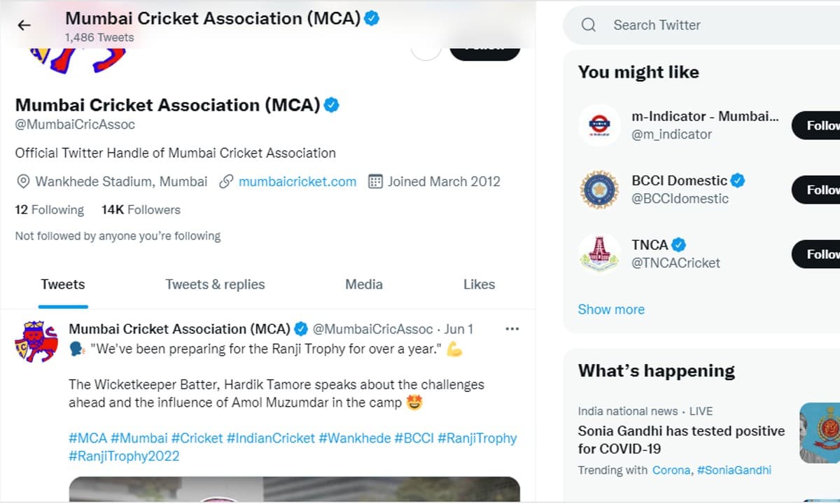The width and height of the screenshot is (840, 504).
Task: Expand suggestions with Show more
Action: pos(611,309)
